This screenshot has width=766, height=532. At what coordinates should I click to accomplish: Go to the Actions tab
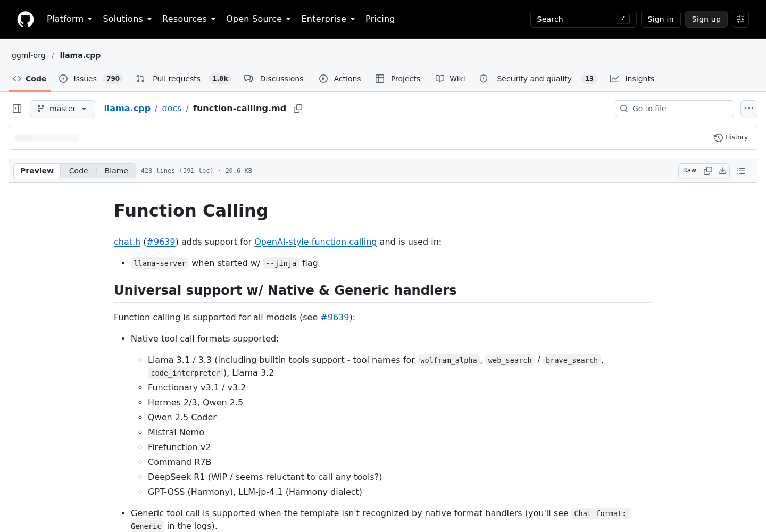point(340,79)
